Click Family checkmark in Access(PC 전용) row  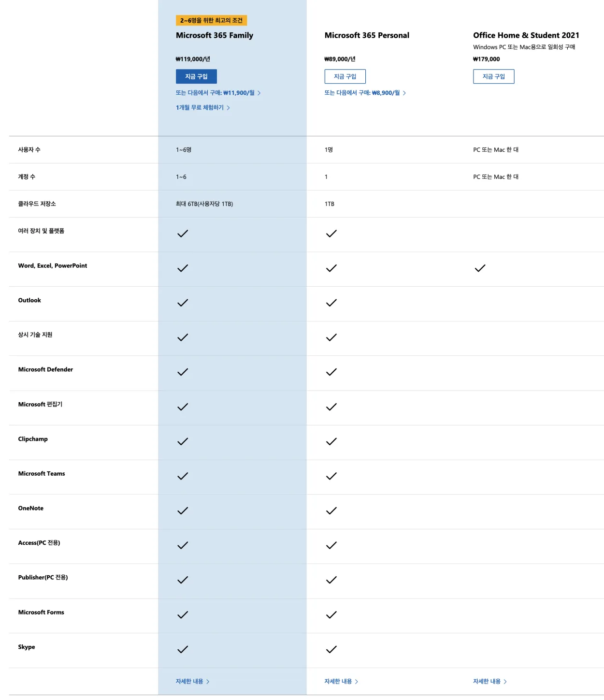[183, 546]
